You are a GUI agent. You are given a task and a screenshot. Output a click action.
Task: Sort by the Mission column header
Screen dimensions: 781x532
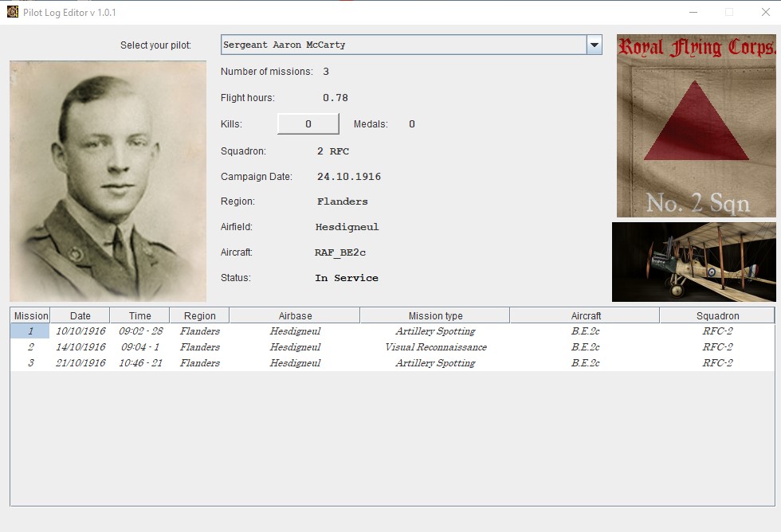30,315
